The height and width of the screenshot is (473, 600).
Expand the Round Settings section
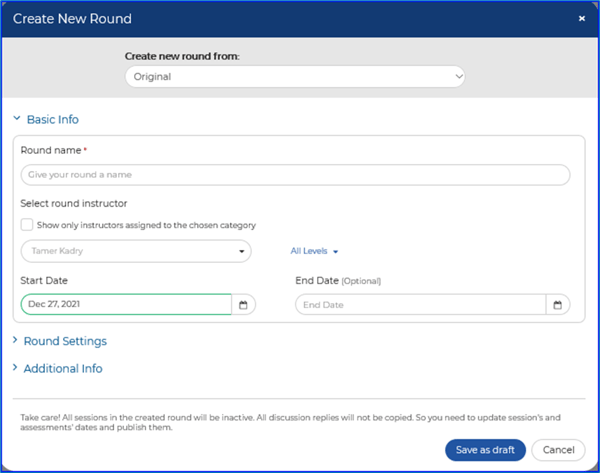pyautogui.click(x=65, y=341)
